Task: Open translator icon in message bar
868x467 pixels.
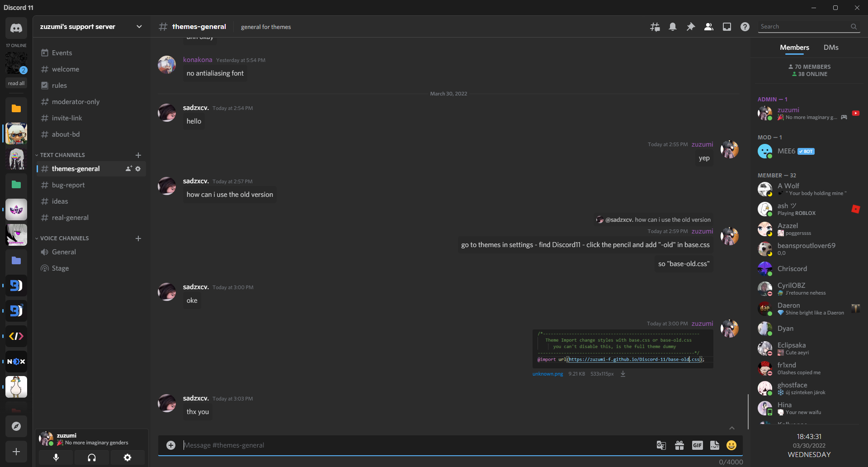Action: click(x=661, y=445)
